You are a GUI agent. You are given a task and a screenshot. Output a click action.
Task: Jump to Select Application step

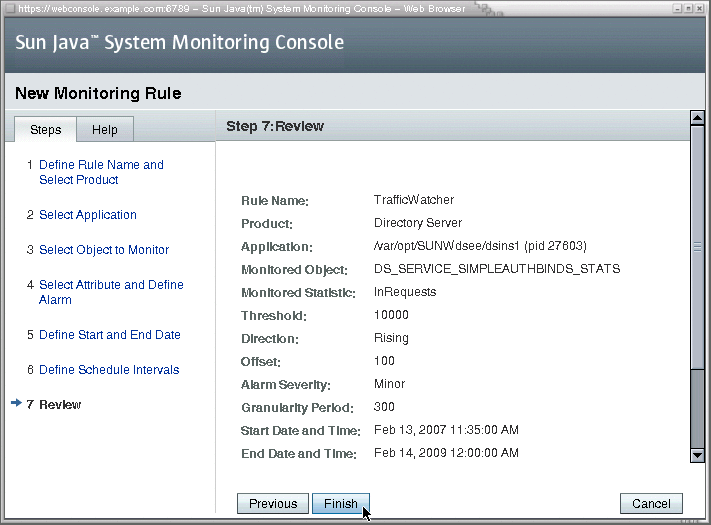pos(88,214)
